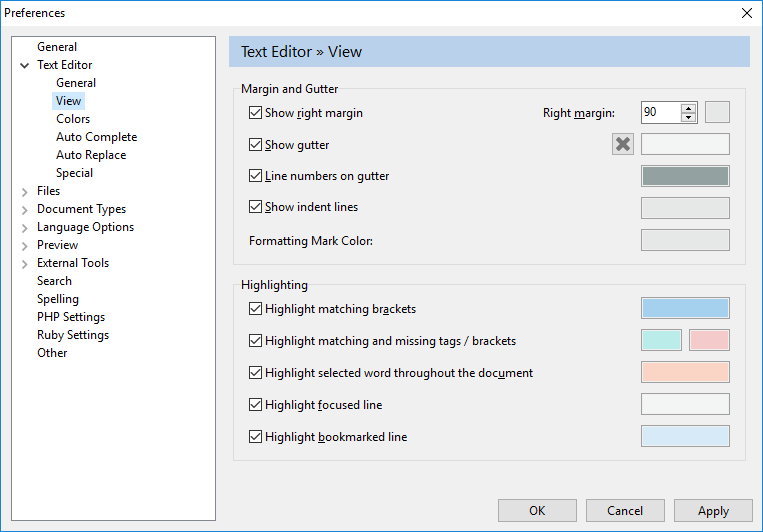
Task: Toggle Show right margin checkbox
Action: (255, 113)
